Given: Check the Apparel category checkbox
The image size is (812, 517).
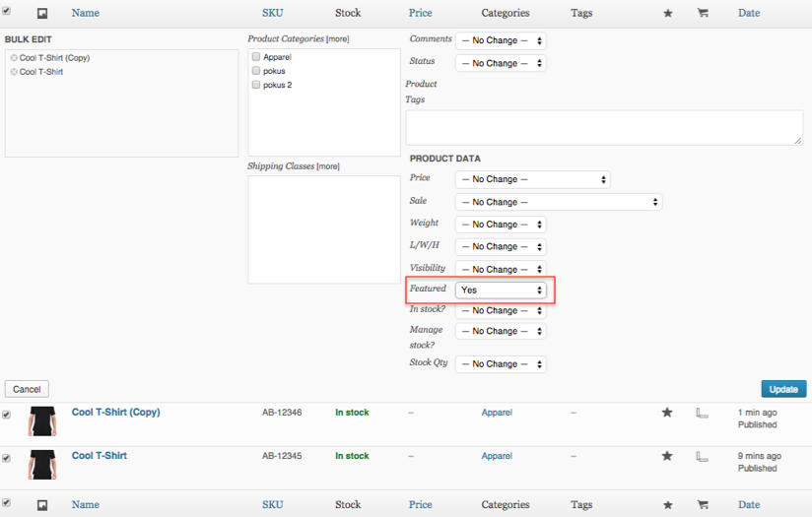Looking at the screenshot, I should [256, 56].
